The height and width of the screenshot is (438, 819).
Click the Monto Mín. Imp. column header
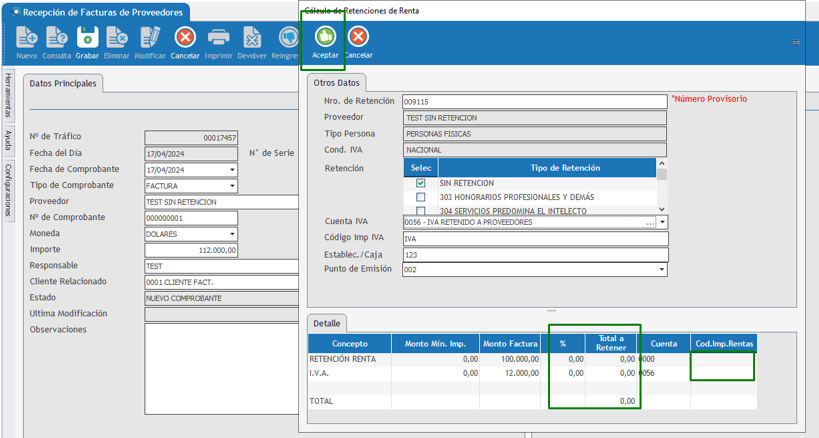click(435, 344)
